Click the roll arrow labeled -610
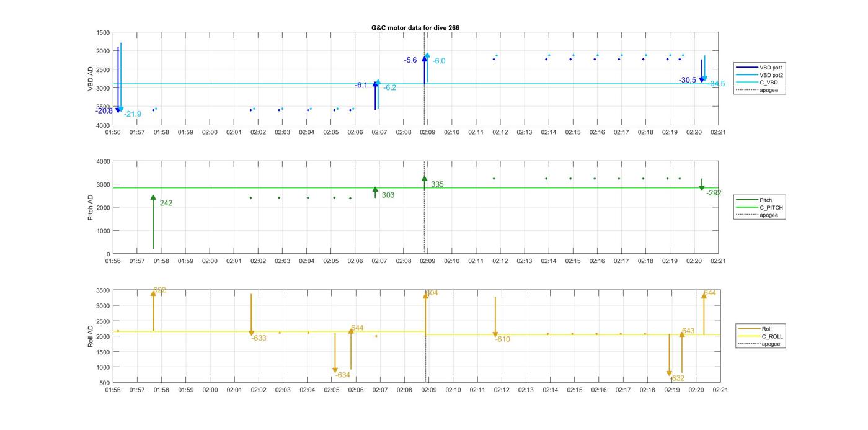The width and height of the screenshot is (868, 430). click(495, 317)
